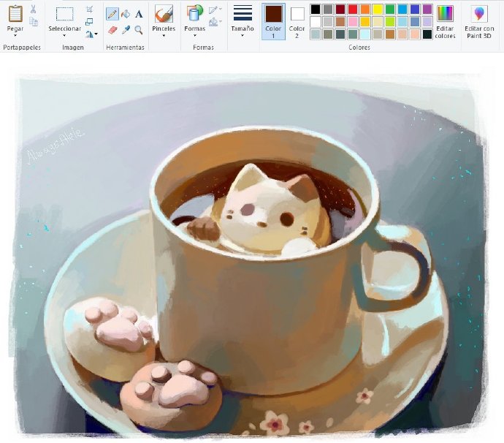
Task: Select the Color 2 button
Action: (x=297, y=21)
